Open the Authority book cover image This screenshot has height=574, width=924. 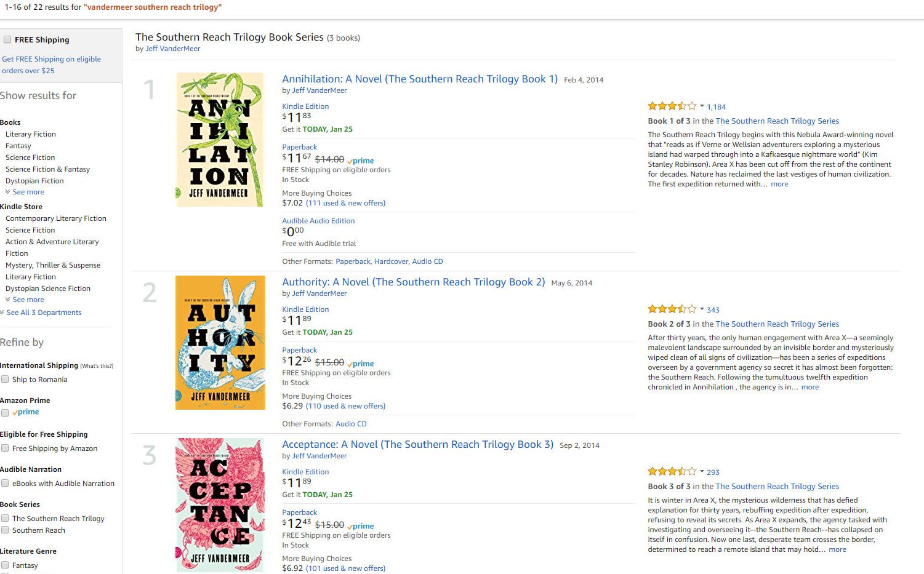pos(220,343)
